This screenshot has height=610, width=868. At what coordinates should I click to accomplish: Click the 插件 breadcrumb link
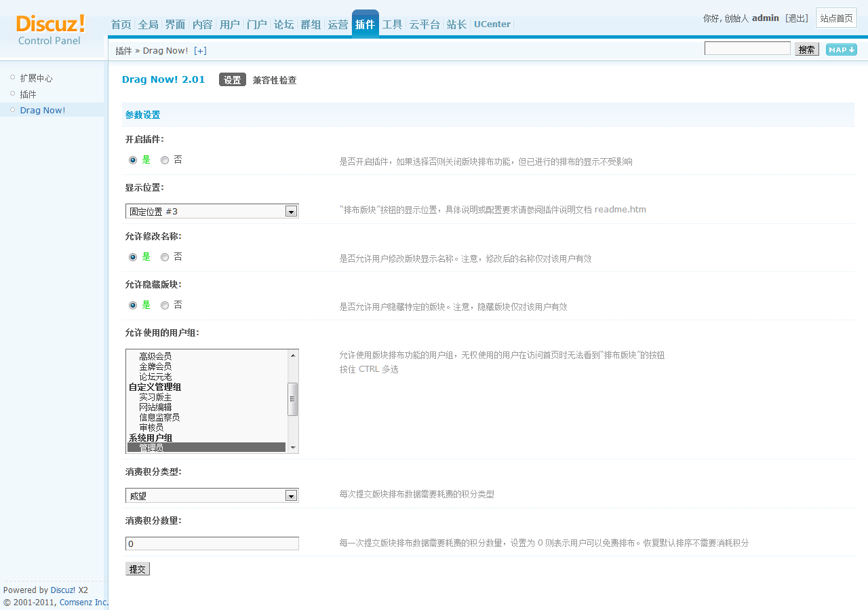[x=123, y=51]
